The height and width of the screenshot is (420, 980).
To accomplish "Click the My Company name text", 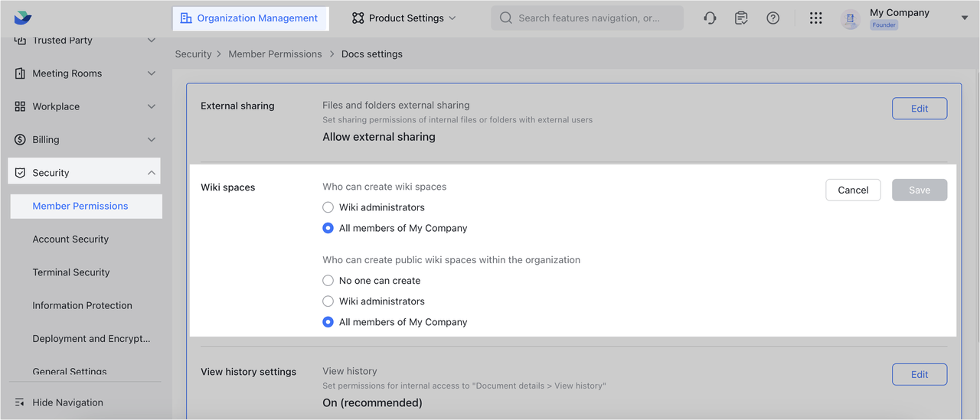I will point(900,13).
